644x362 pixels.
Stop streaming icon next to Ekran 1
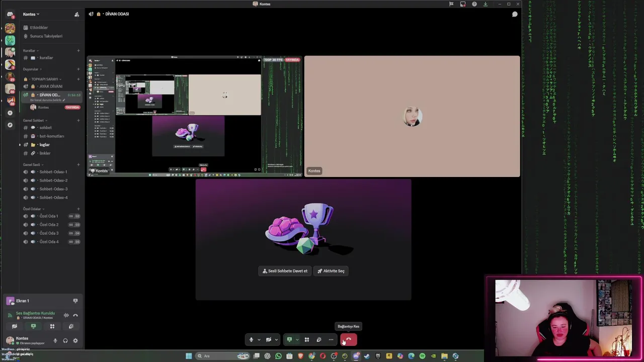pos(75,301)
